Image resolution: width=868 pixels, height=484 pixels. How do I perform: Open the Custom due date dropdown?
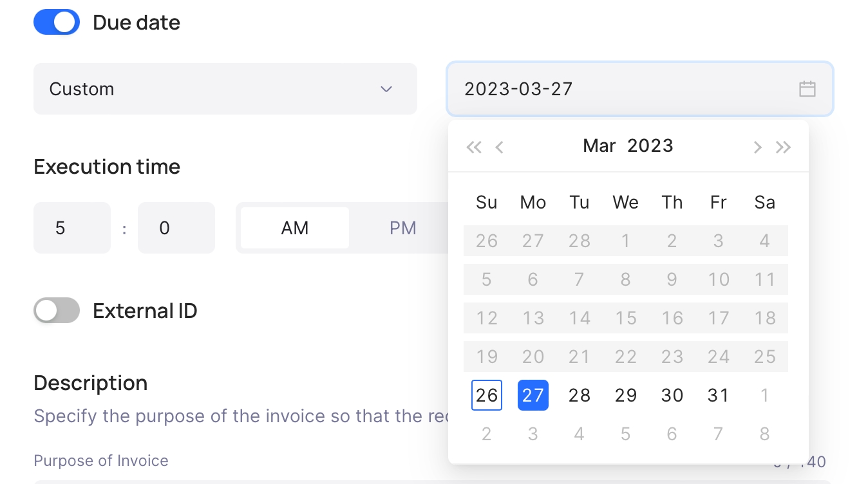tap(225, 89)
